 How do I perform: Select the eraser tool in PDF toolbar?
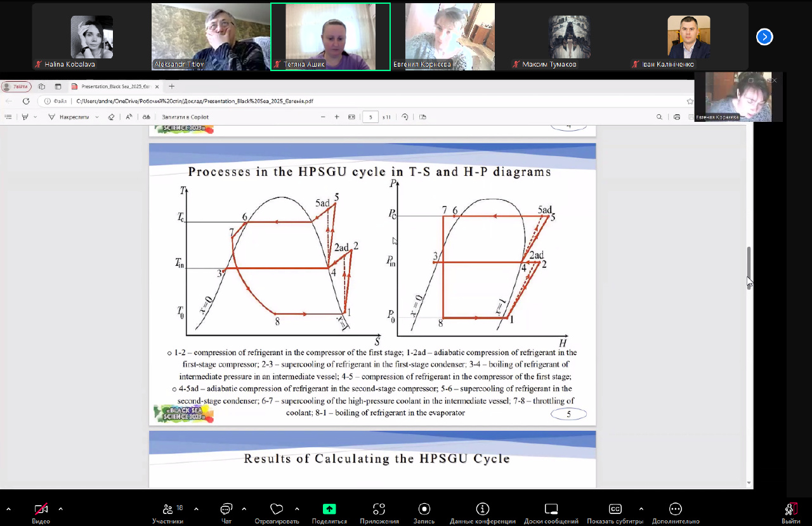(x=112, y=117)
